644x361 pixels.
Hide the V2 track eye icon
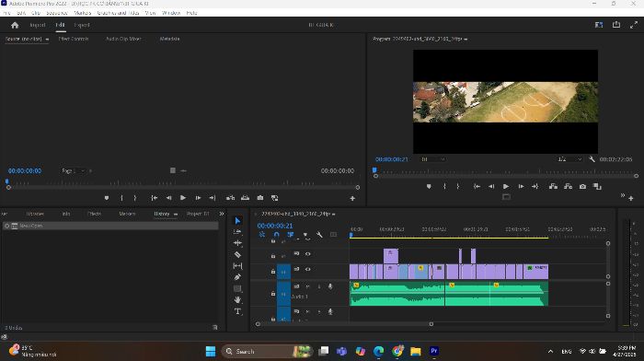click(x=307, y=254)
